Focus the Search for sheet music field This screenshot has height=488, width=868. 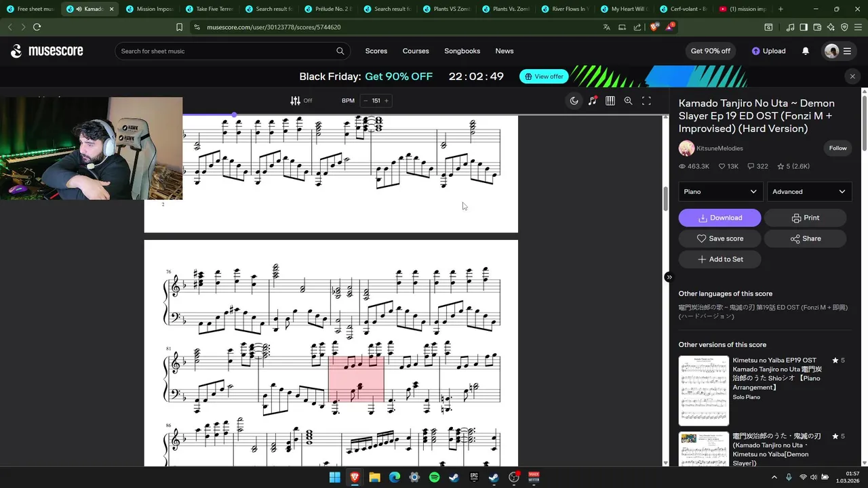(233, 51)
